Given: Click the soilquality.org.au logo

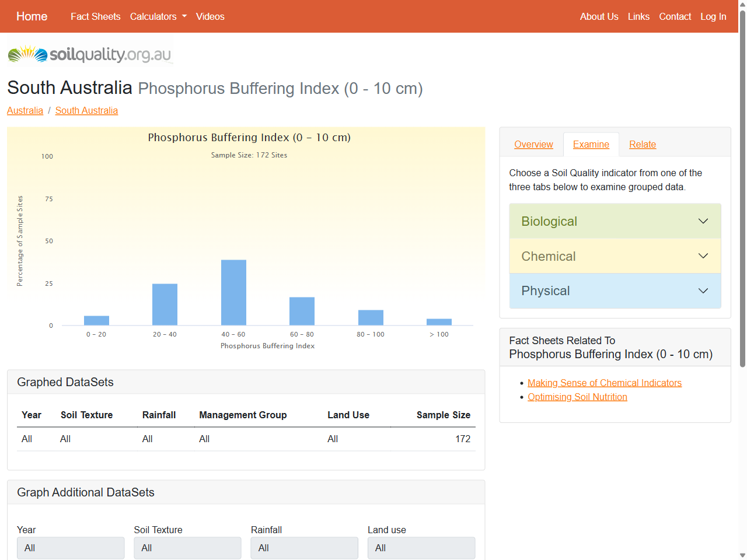Looking at the screenshot, I should [88, 54].
